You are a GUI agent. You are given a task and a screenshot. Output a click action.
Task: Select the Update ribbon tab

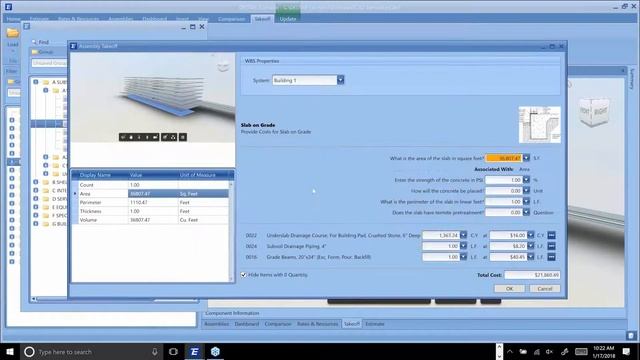[288, 19]
